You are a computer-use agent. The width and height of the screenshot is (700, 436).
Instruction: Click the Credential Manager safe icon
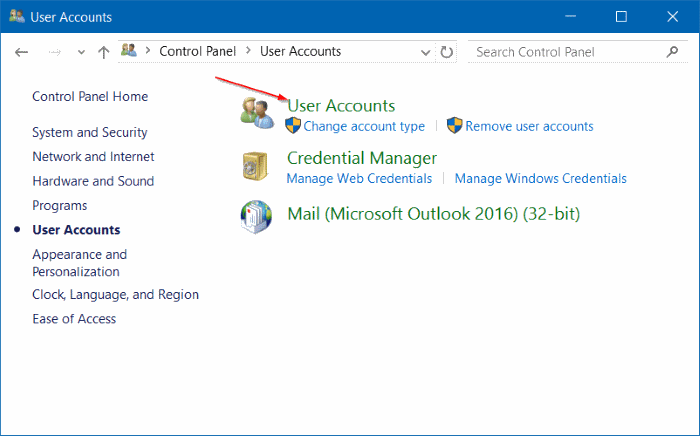[255, 166]
